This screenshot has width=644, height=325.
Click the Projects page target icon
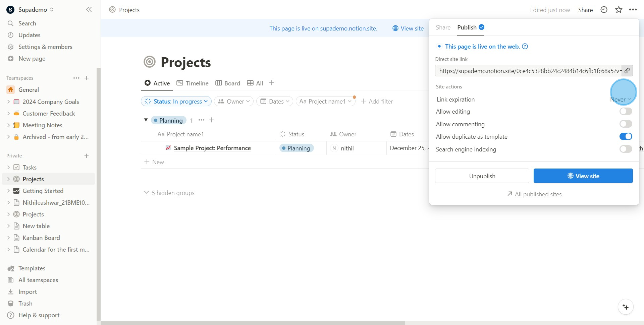coord(150,62)
